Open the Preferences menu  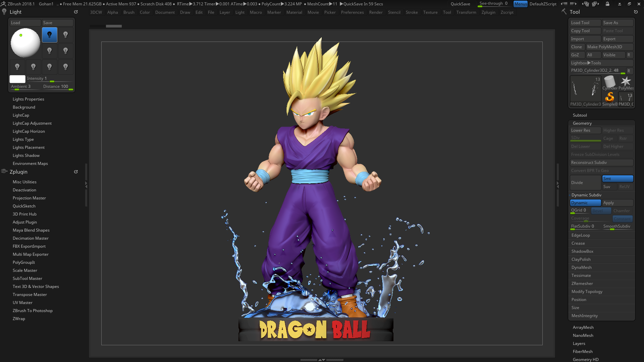(x=352, y=12)
